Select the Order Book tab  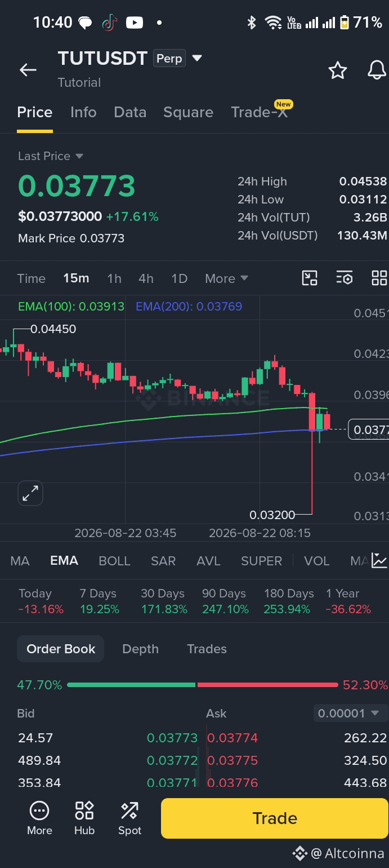click(61, 649)
